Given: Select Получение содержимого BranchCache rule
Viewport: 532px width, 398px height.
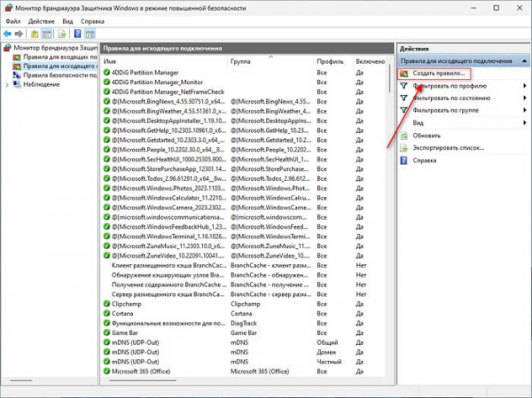Looking at the screenshot, I should tap(244, 285).
